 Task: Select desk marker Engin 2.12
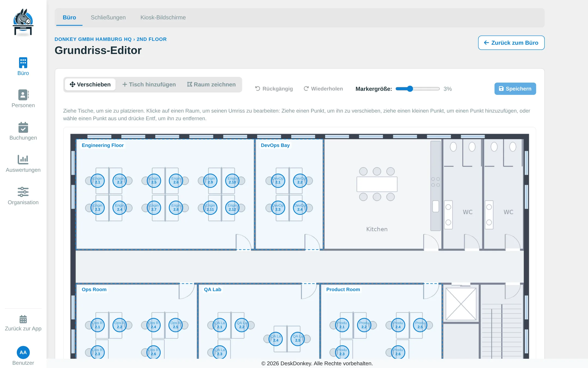232,208
